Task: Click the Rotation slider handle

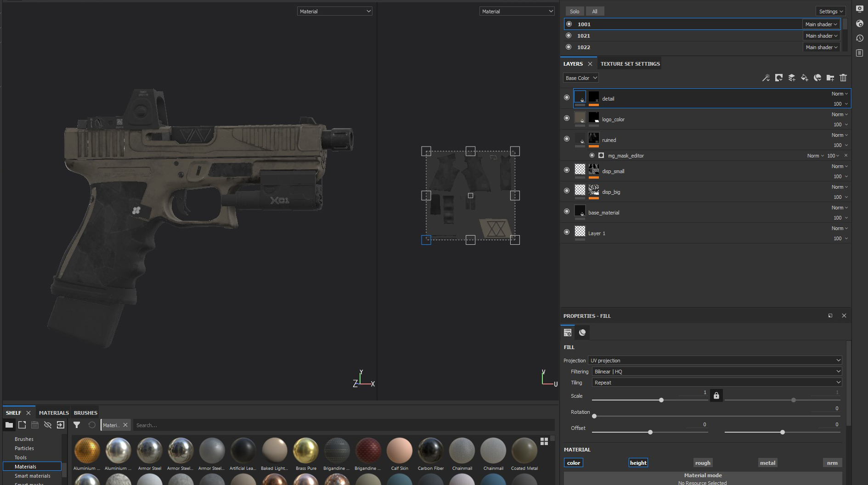Action: coord(594,416)
